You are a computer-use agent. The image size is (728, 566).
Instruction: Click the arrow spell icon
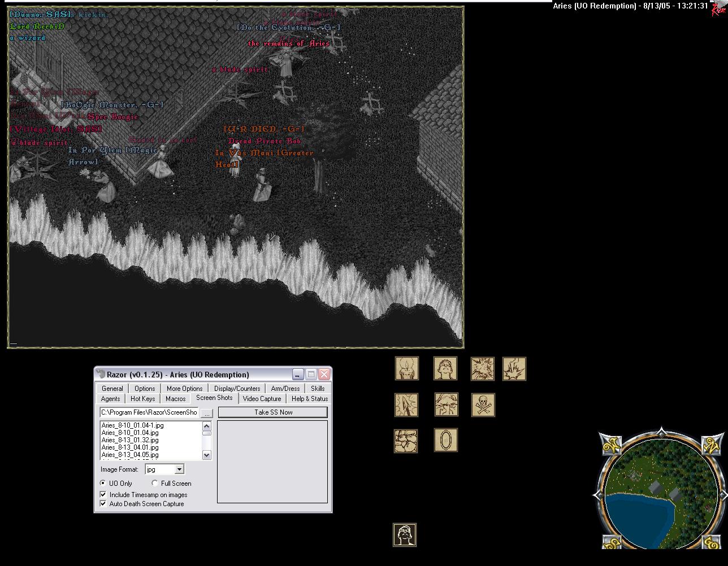406,405
